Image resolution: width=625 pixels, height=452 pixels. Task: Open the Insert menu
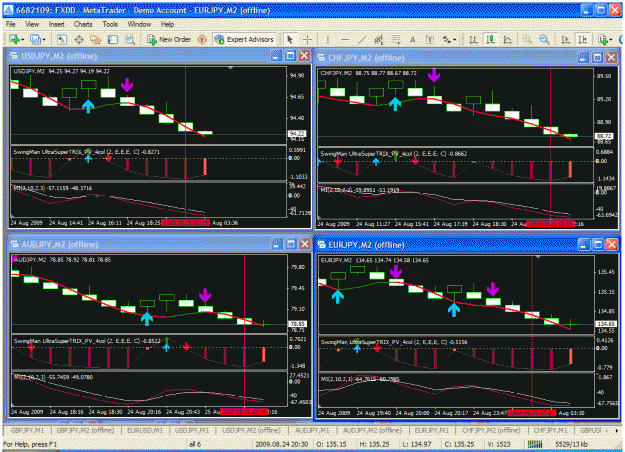click(x=56, y=24)
